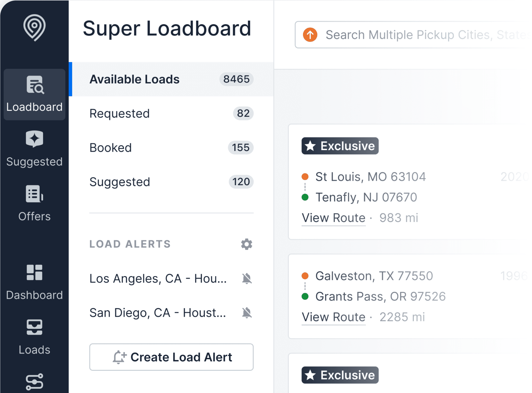Toggle bell for Los Angeles alert
Image resolution: width=532 pixels, height=393 pixels.
pos(247,279)
